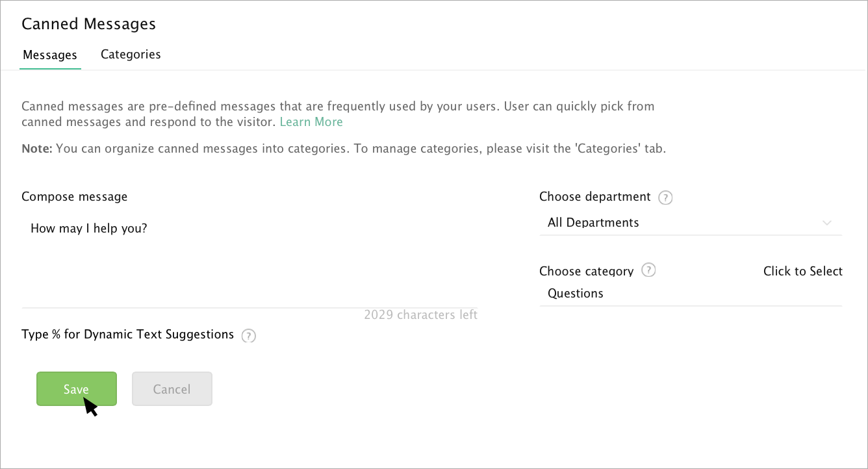868x469 pixels.
Task: Click the 'Type % for Dynamic Text Suggestions' label
Action: (x=127, y=335)
